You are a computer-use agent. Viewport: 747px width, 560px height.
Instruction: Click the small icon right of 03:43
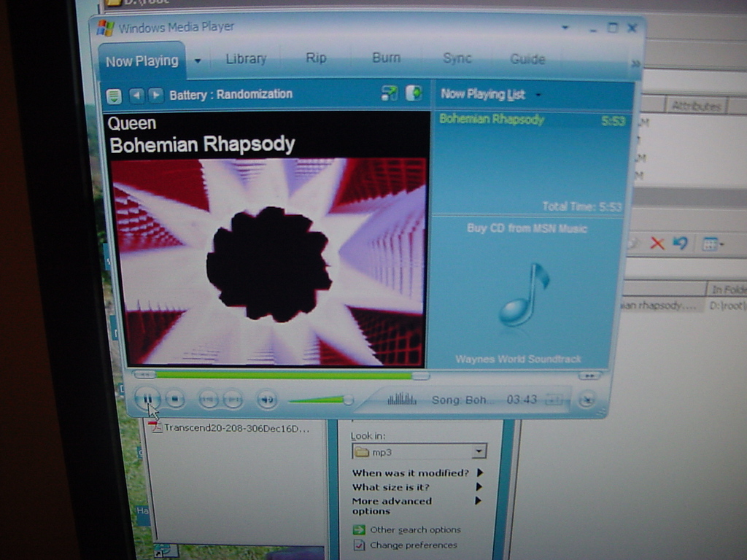pyautogui.click(x=554, y=399)
